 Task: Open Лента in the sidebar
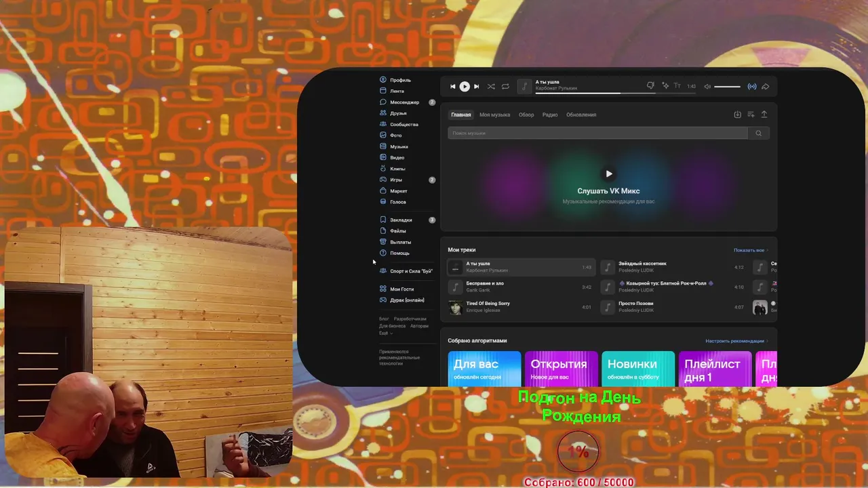(393, 91)
